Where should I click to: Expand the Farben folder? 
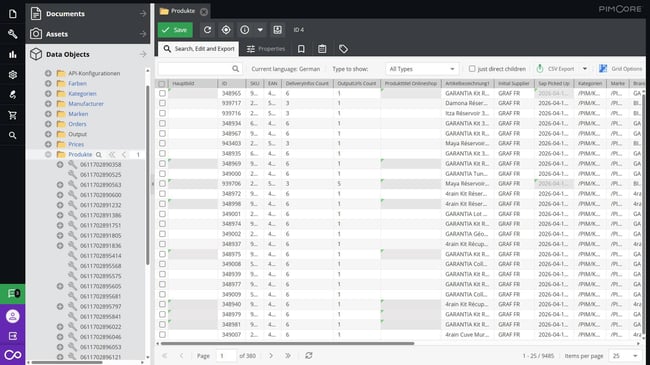(x=48, y=83)
